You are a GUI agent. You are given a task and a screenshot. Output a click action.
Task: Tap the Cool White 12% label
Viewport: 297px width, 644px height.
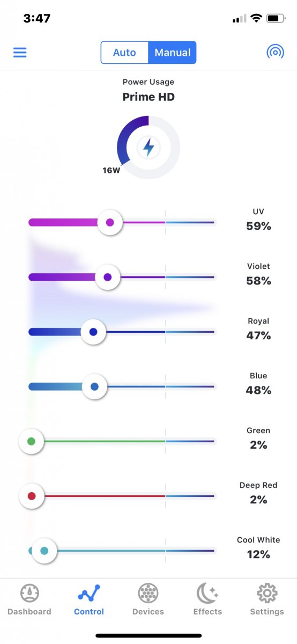[x=258, y=554]
